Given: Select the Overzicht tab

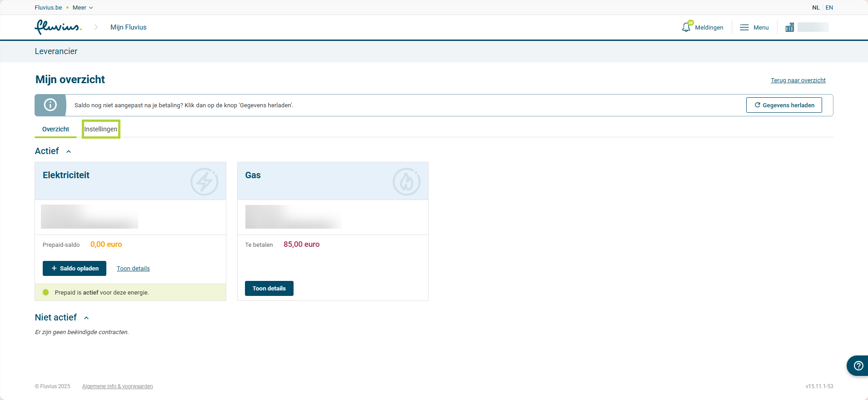Looking at the screenshot, I should click(55, 129).
